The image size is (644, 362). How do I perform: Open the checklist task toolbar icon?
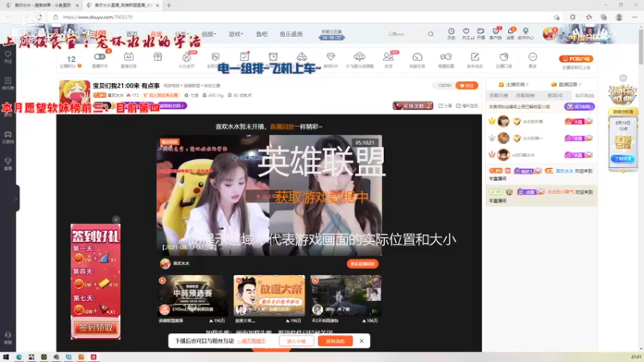[245, 57]
